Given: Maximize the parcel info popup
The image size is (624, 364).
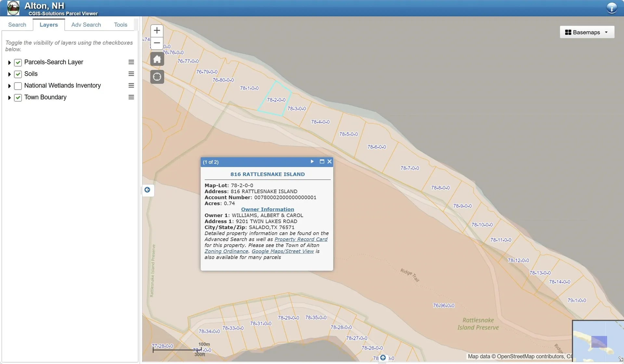Looking at the screenshot, I should 322,162.
